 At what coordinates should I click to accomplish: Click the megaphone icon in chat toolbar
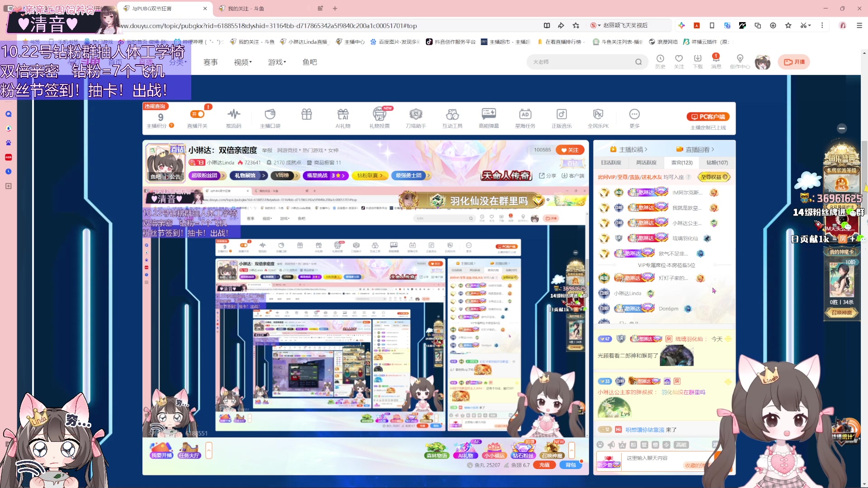pos(611,445)
